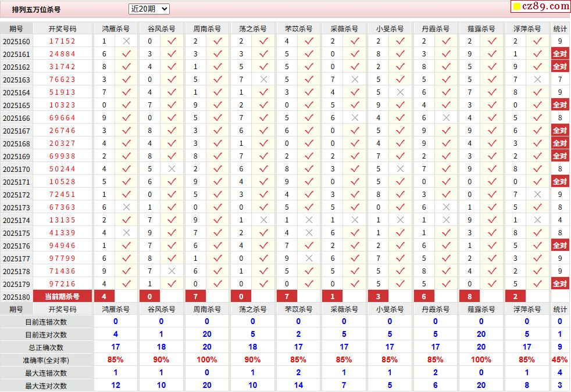This screenshot has height=392, width=571.
Task: Click the X mark in 浮萍杀号 for 2025163
Action: 537,80
